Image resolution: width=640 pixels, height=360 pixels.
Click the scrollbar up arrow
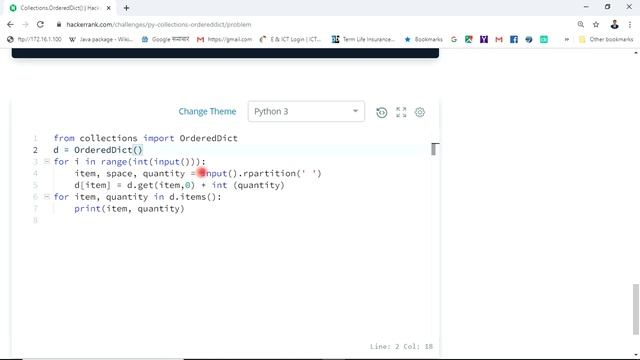click(x=636, y=52)
